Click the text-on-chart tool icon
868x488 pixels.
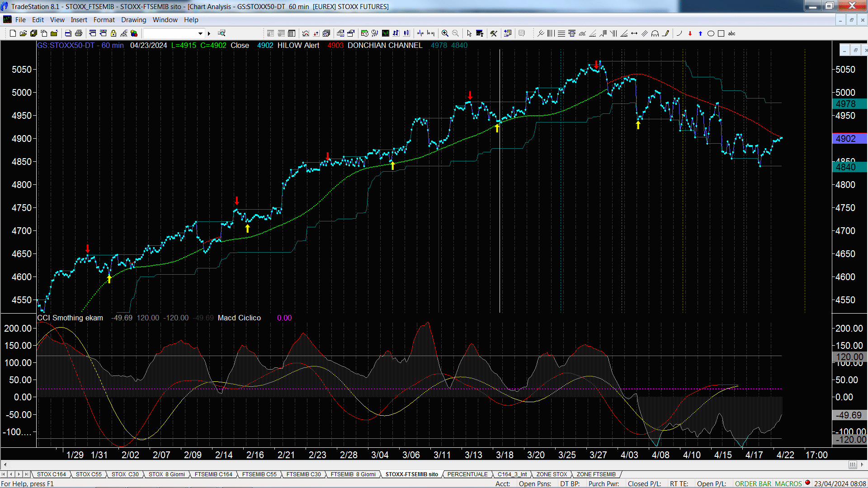480,33
